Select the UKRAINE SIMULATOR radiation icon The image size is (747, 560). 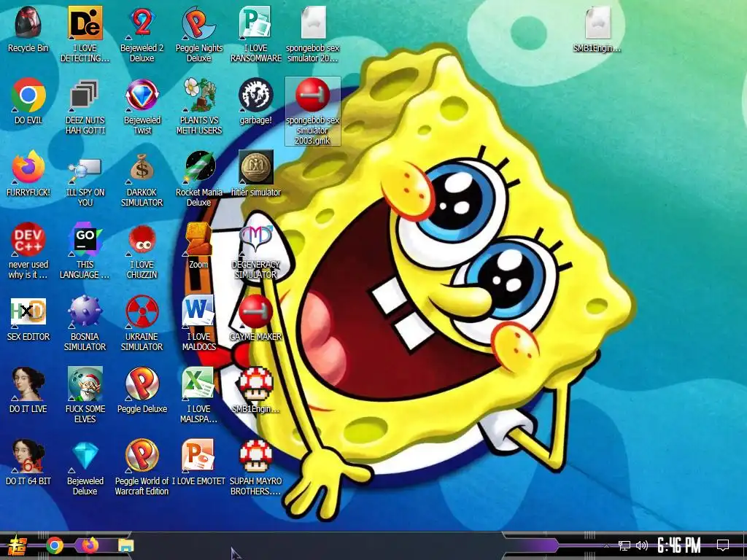point(142,311)
